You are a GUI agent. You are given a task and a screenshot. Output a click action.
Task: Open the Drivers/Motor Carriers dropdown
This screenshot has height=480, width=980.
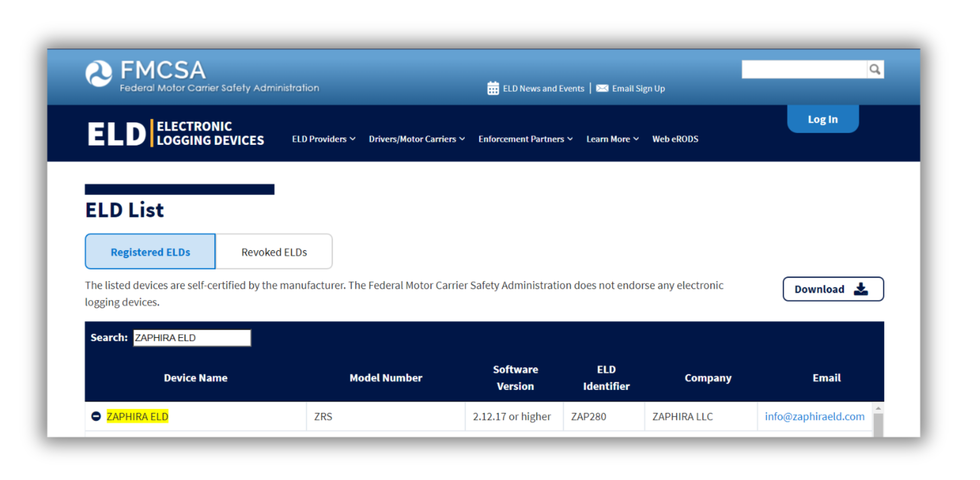coord(417,139)
